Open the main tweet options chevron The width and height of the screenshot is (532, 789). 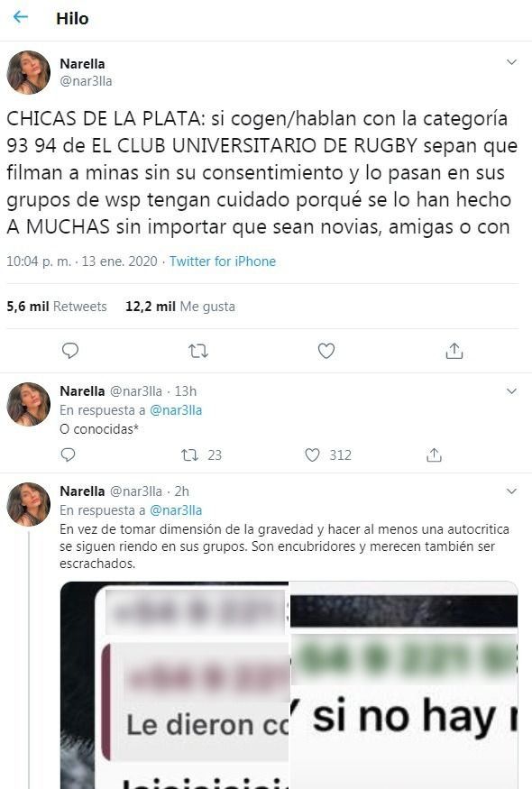click(511, 62)
